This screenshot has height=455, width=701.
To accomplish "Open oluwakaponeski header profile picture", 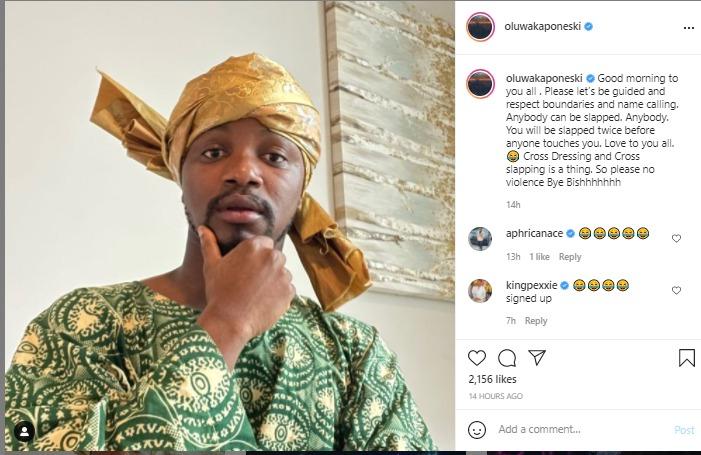I will pos(480,27).
